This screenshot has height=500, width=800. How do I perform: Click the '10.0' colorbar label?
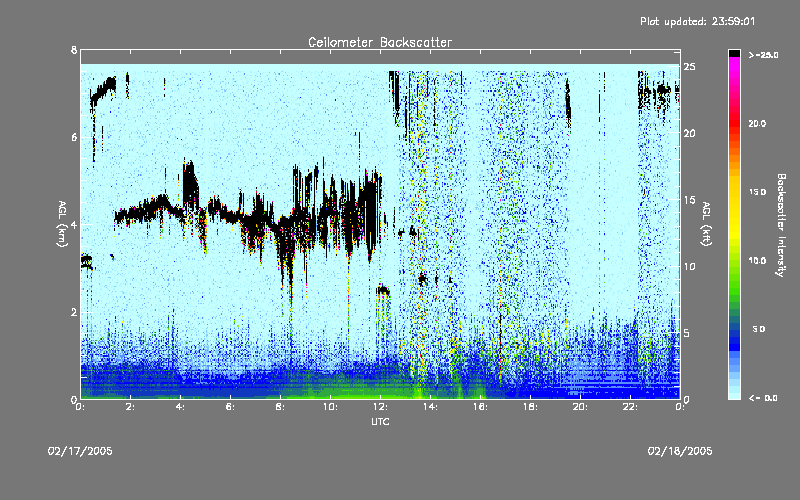(757, 261)
